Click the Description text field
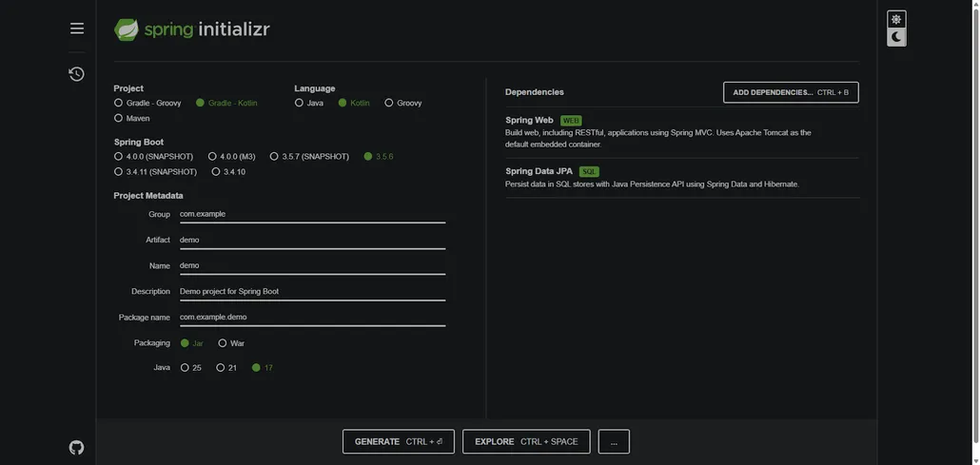The image size is (980, 465). pos(311,291)
